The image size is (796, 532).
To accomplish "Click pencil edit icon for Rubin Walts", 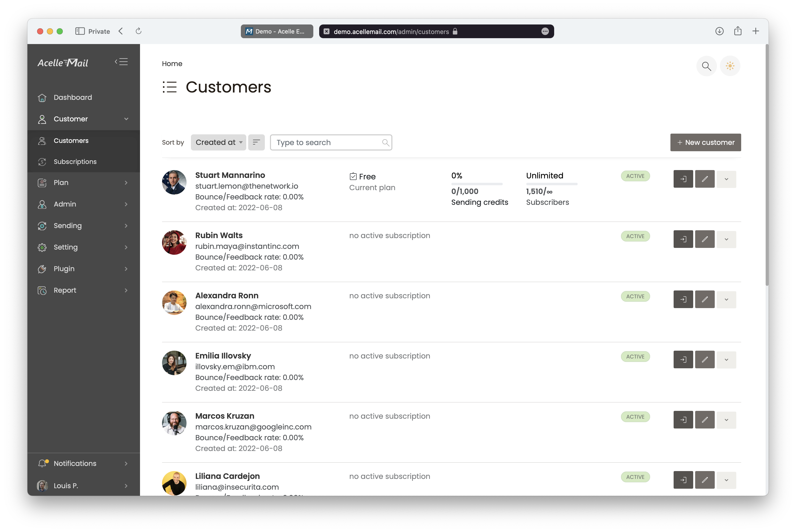I will pyautogui.click(x=704, y=239).
